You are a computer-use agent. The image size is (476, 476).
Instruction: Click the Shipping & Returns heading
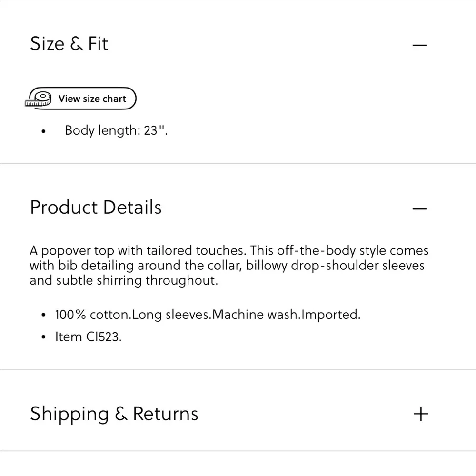[114, 414]
